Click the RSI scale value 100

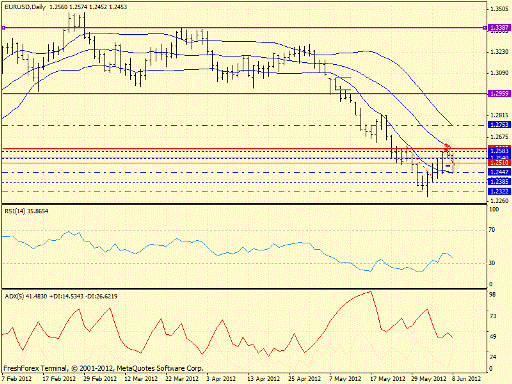point(494,209)
